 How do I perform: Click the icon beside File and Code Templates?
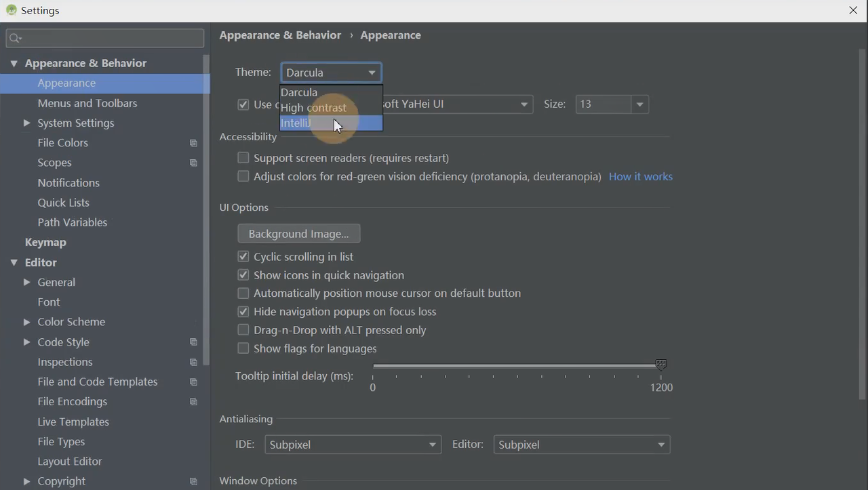(x=193, y=382)
